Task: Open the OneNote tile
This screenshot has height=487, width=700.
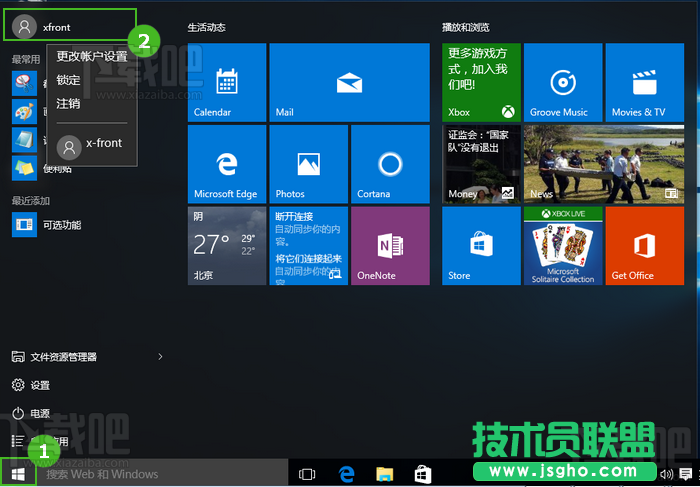Action: tap(390, 246)
